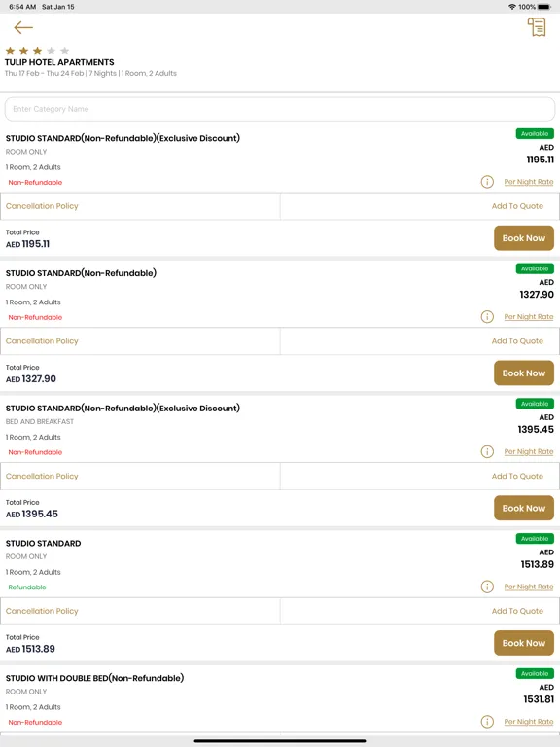Viewport: 560px width, 747px height.
Task: Add the AED 1195.11 room to quote
Action: point(517,206)
